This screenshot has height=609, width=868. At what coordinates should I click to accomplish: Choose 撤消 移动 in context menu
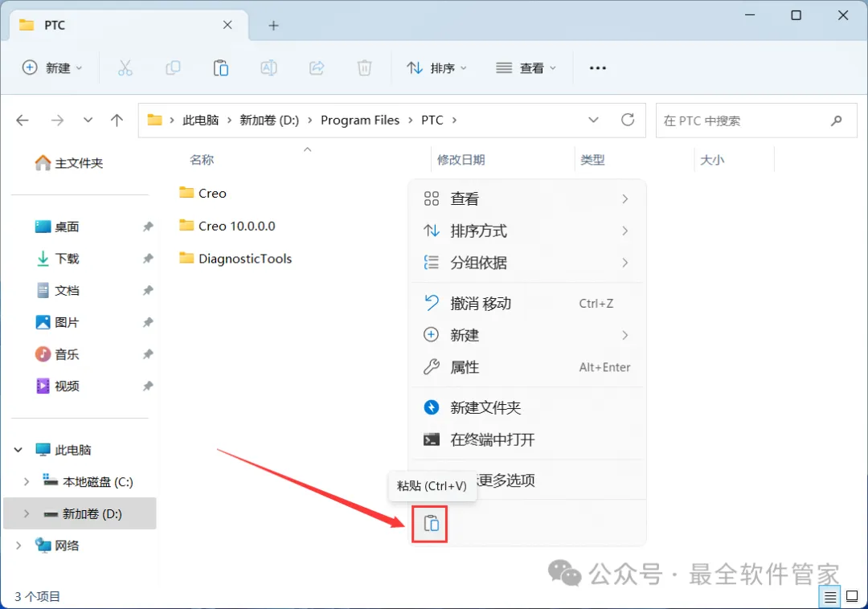pyautogui.click(x=527, y=303)
